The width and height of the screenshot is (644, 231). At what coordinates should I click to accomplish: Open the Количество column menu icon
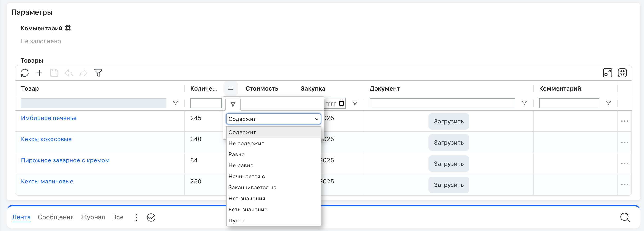231,88
